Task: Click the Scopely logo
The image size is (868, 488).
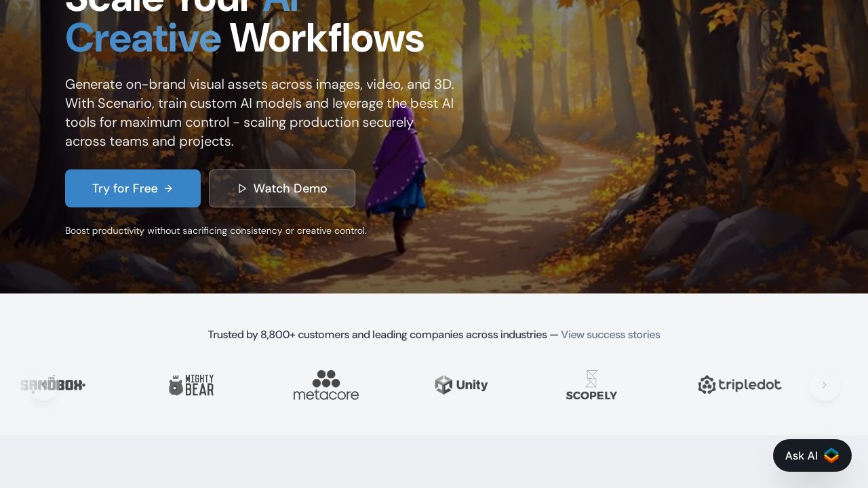Action: click(x=591, y=385)
